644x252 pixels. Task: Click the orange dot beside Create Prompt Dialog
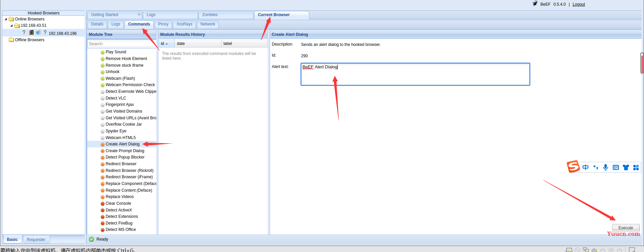(x=103, y=151)
